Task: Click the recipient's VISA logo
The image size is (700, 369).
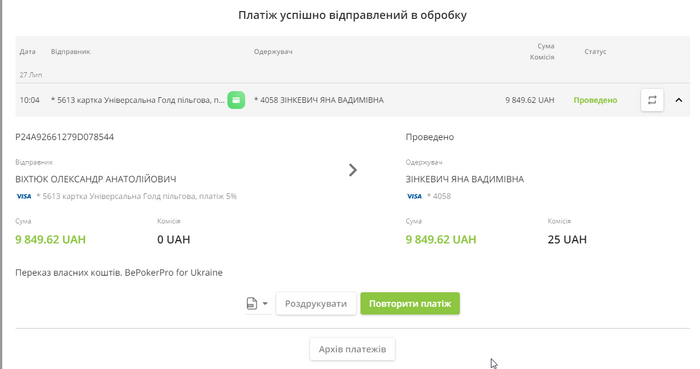Action: [414, 196]
